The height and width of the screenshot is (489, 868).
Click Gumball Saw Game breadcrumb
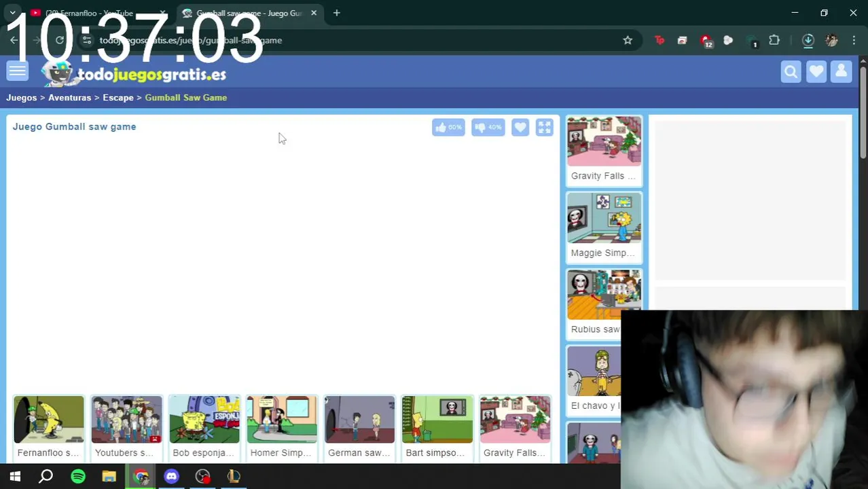tap(185, 98)
